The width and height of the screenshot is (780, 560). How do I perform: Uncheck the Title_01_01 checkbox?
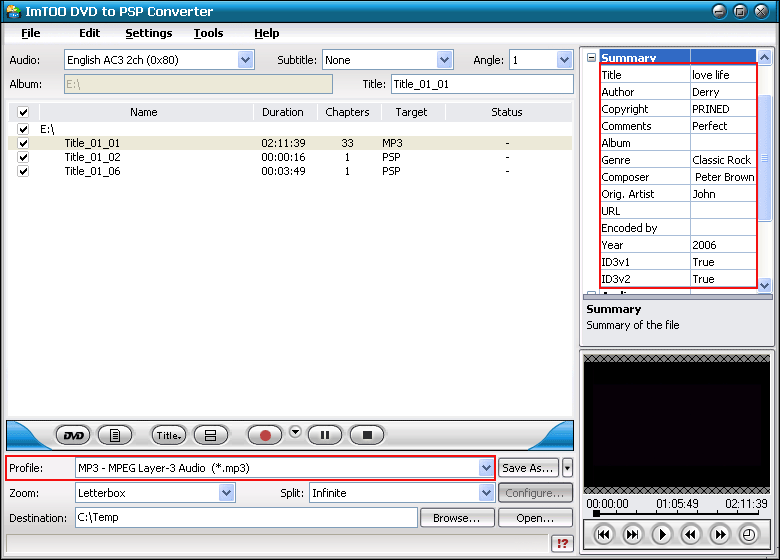pos(23,143)
